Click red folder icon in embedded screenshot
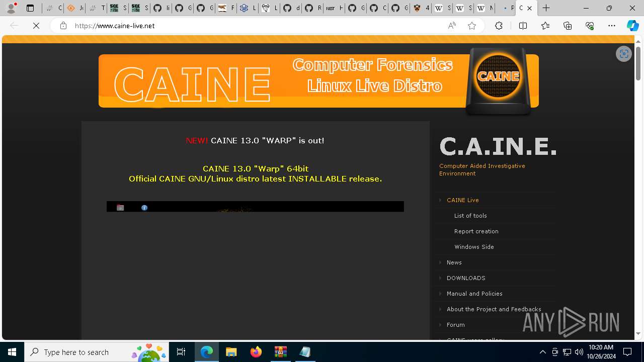 [x=120, y=208]
